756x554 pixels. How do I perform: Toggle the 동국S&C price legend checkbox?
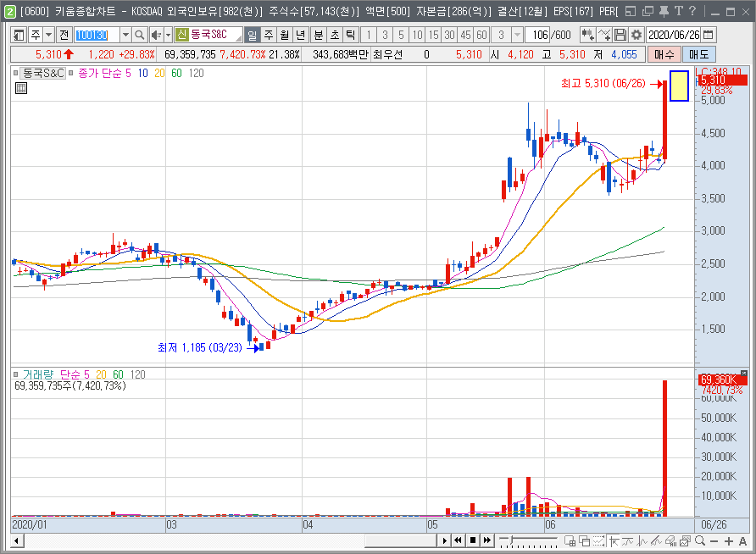pos(15,73)
